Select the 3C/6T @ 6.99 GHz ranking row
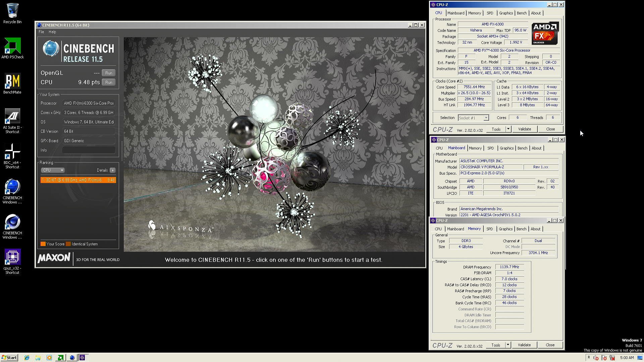The width and height of the screenshot is (644, 362). (x=78, y=180)
